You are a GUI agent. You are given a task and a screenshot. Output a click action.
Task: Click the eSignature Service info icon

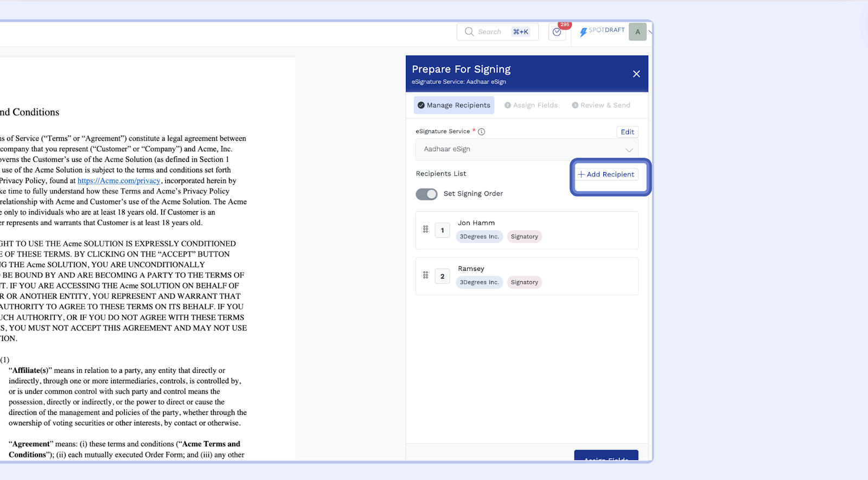coord(481,131)
